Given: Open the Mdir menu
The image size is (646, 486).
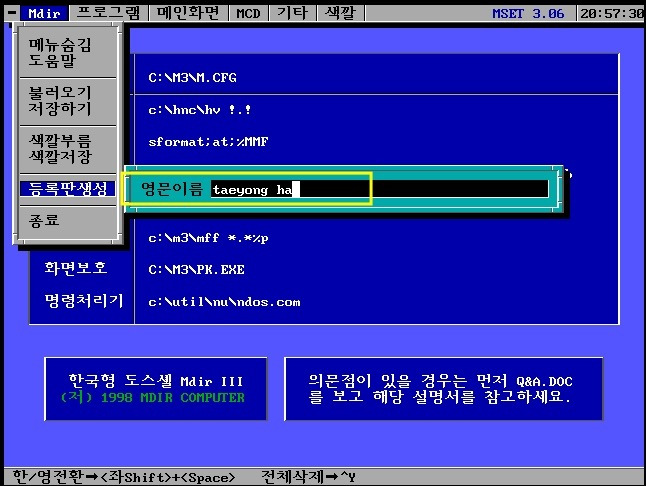Looking at the screenshot, I should tap(44, 13).
